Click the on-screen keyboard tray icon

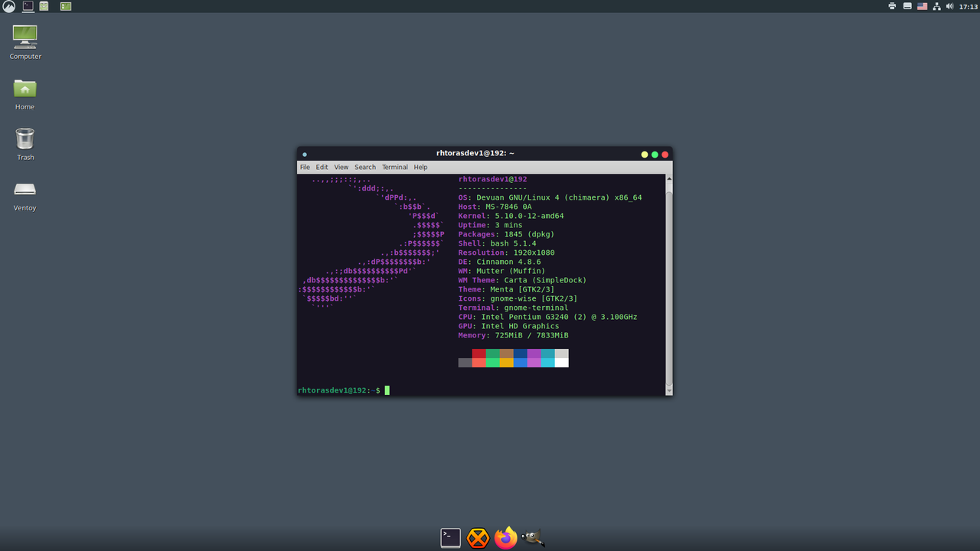907,6
